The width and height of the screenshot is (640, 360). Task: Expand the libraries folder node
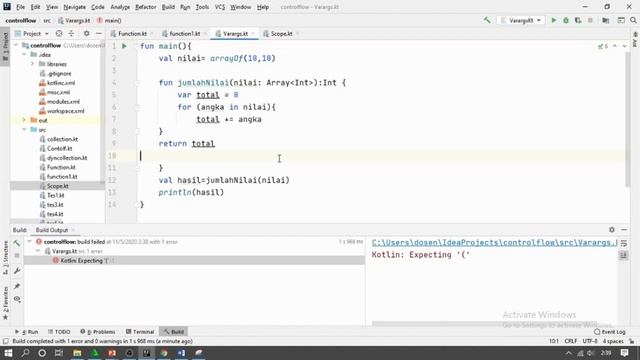click(x=32, y=64)
